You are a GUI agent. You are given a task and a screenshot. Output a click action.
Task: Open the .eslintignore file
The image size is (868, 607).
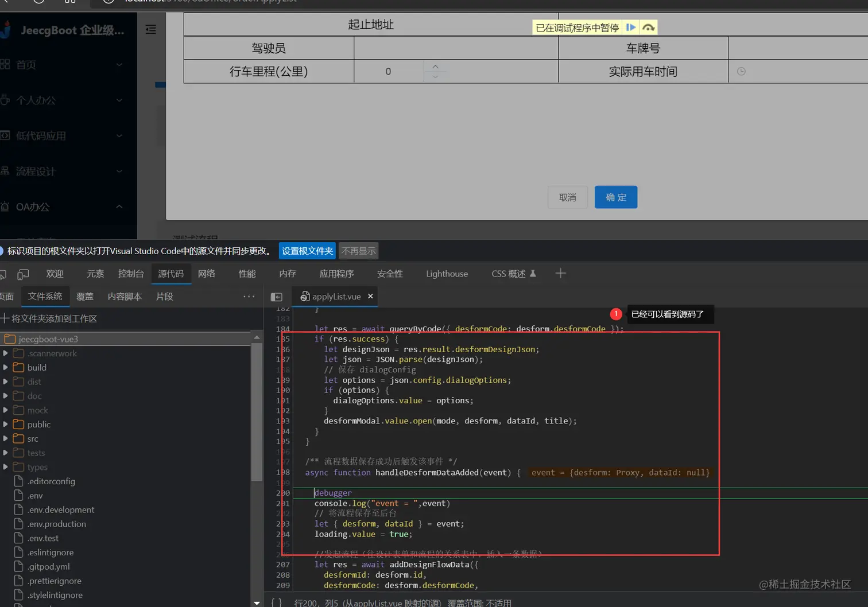51,552
